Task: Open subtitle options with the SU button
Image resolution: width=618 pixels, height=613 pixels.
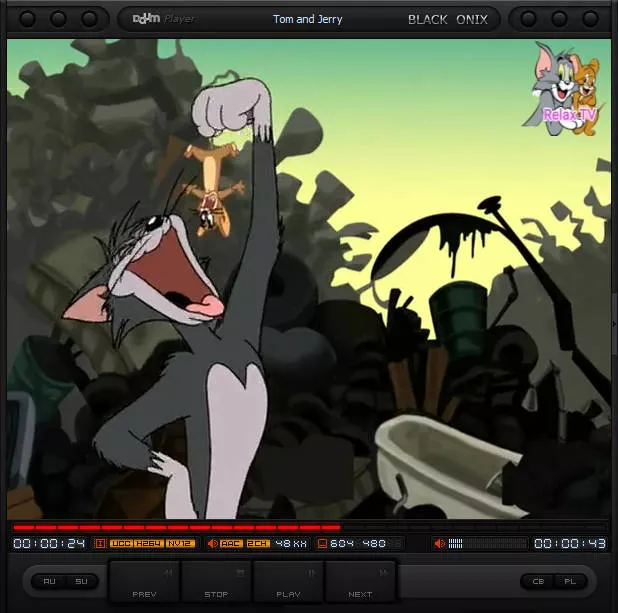Action: click(81, 581)
